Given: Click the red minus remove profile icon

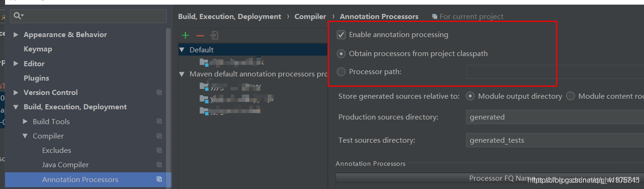Looking at the screenshot, I should (200, 36).
